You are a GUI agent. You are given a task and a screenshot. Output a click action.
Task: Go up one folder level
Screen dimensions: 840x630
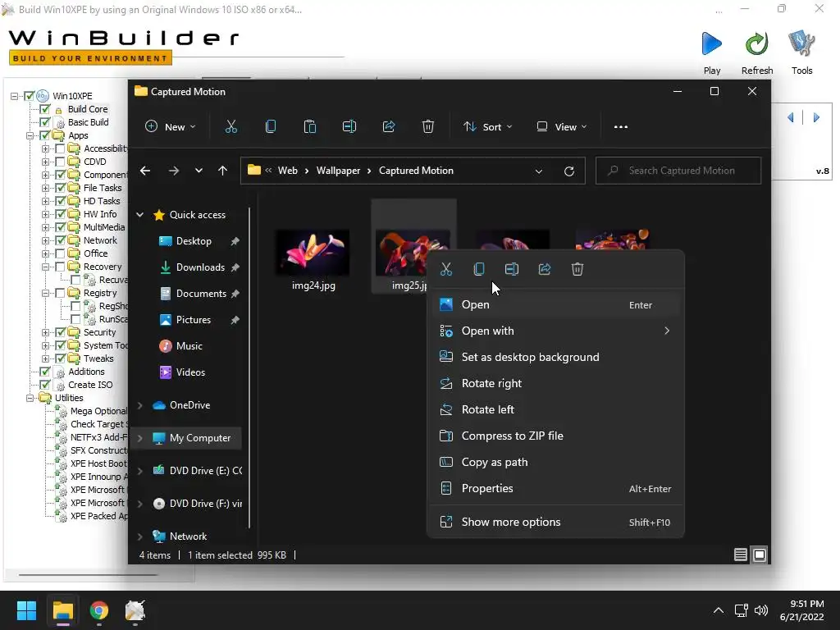pos(222,171)
